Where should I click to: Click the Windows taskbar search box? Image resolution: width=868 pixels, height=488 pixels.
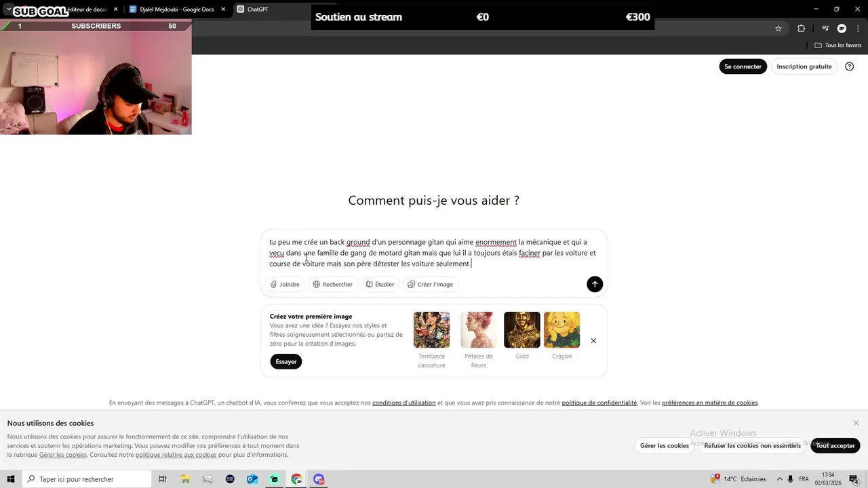(x=87, y=479)
